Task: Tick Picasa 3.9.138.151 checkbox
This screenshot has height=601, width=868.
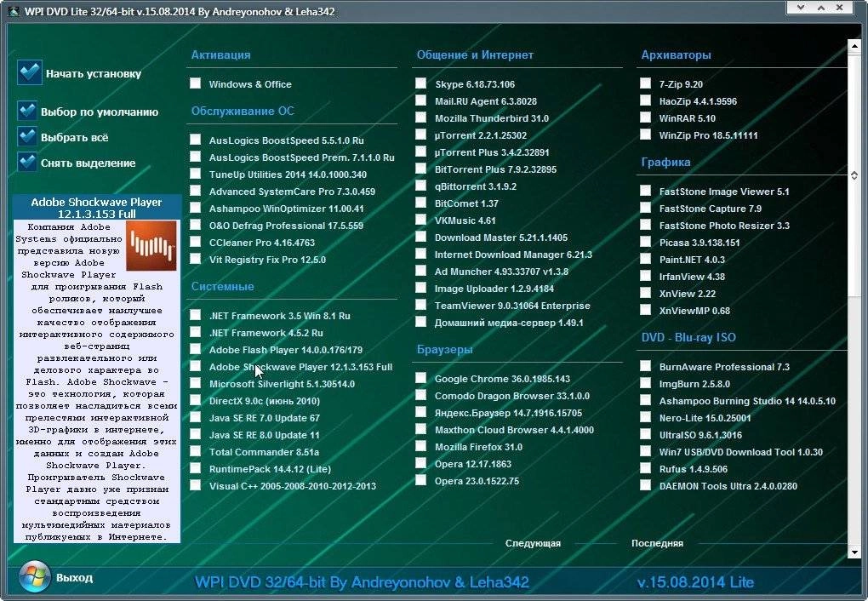Action: coord(645,242)
